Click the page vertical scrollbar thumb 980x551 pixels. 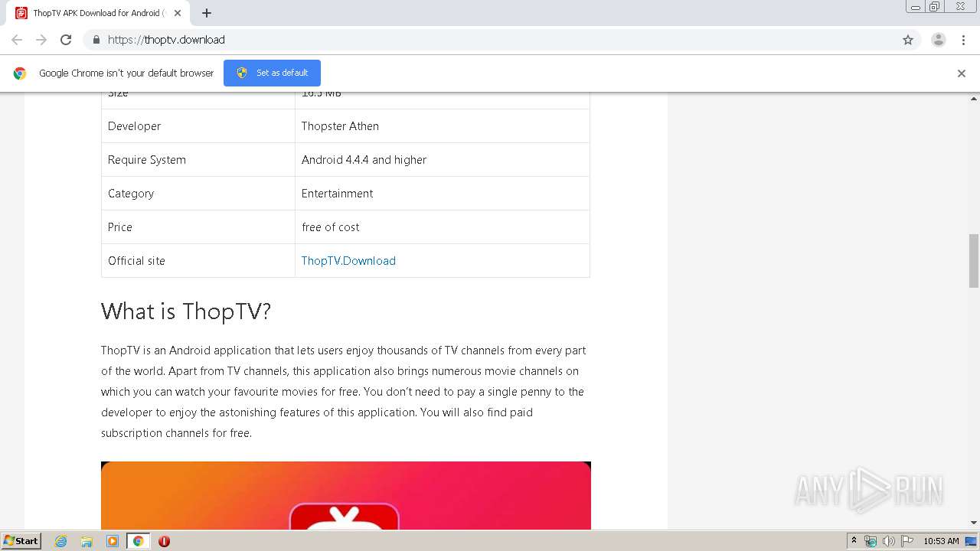[x=974, y=260]
